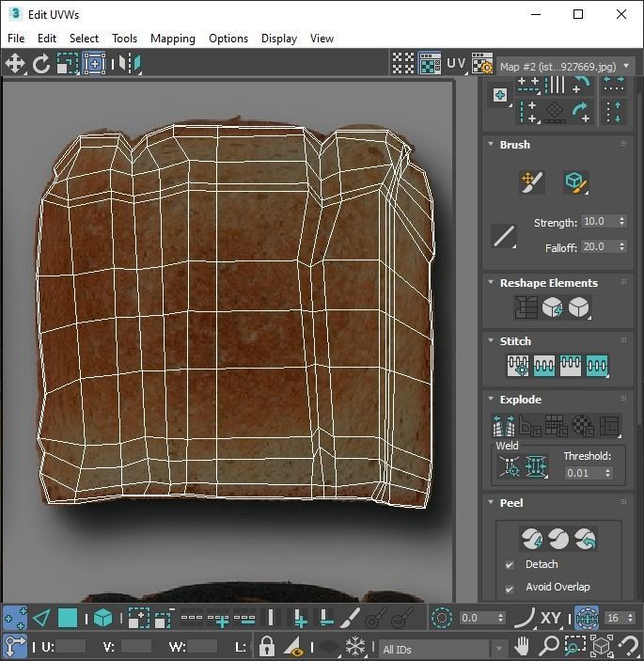The image size is (644, 661).
Task: Uncheck the Avoid Overlap checkbox
Action: [x=510, y=589]
